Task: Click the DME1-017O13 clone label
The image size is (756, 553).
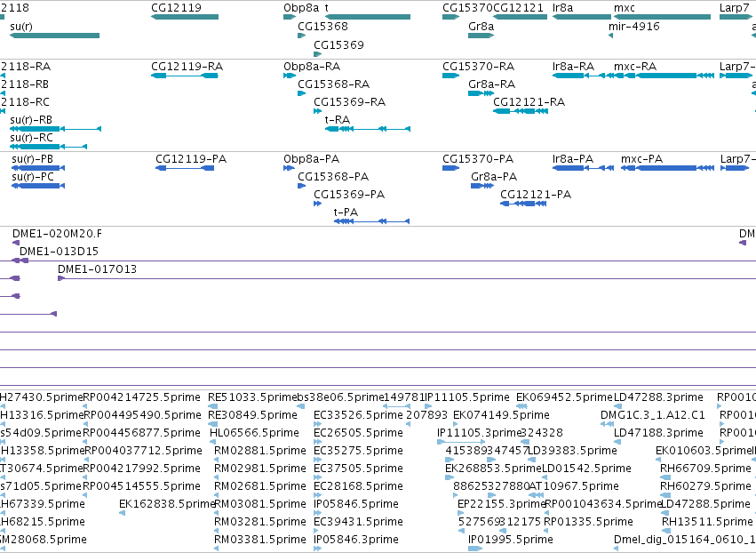Action: (x=97, y=269)
